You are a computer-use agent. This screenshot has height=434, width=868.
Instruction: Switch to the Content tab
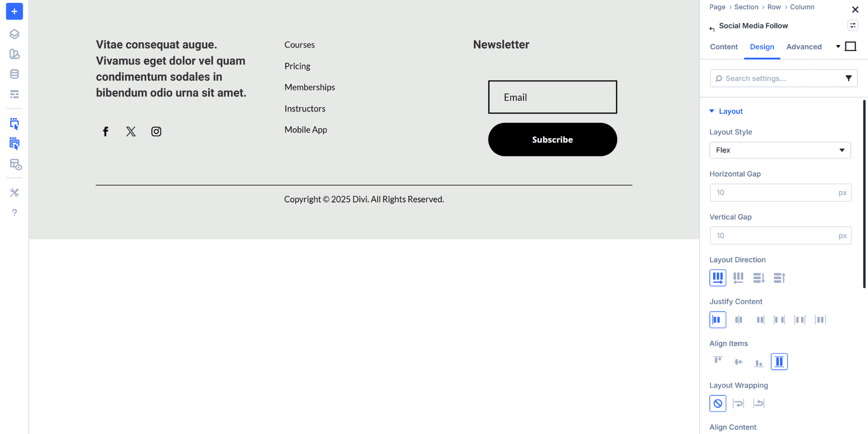click(x=723, y=46)
